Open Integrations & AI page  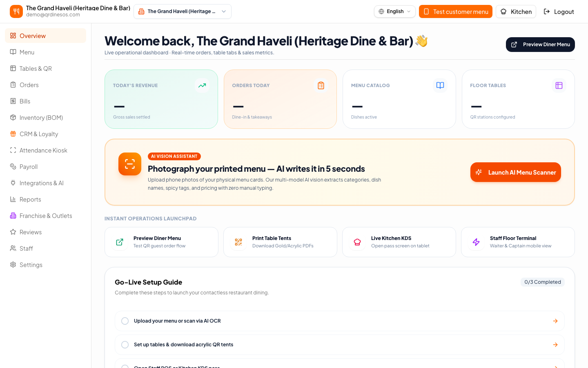click(45, 183)
